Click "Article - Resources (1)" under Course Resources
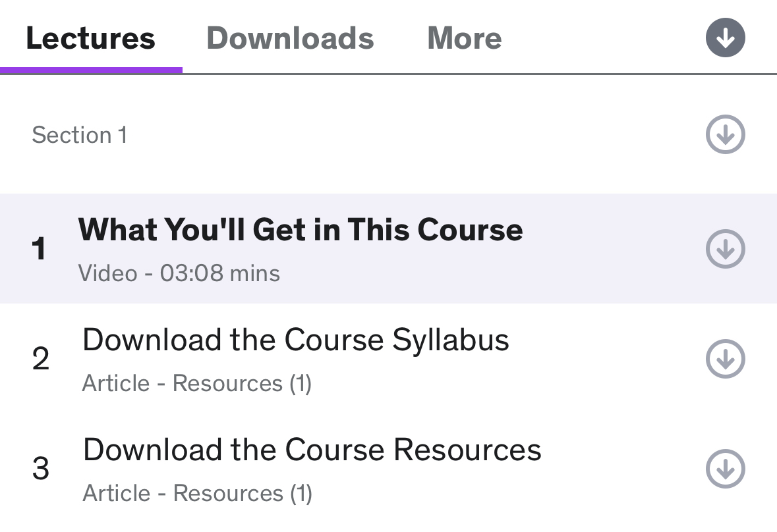The width and height of the screenshot is (777, 532). (196, 493)
